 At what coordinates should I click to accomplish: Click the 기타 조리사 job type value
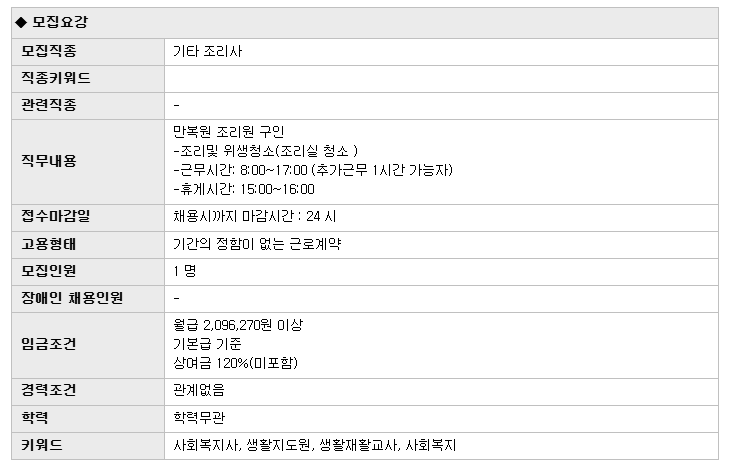pos(207,51)
